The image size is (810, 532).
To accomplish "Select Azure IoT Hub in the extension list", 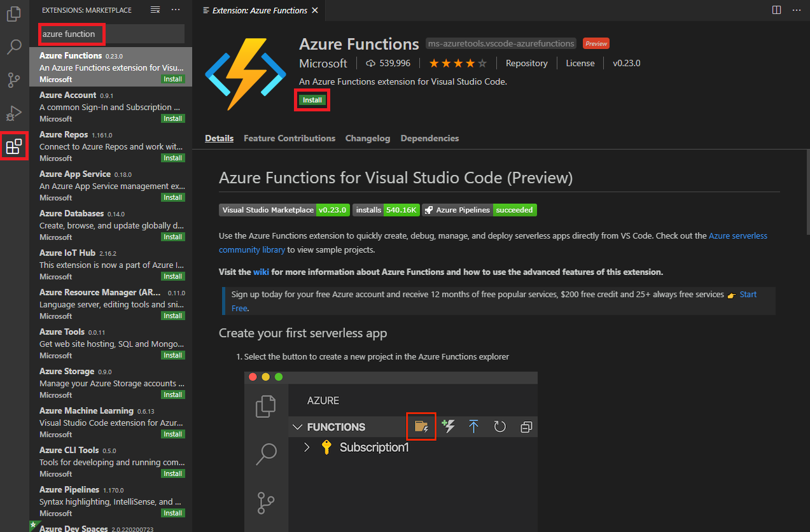I will pos(111,264).
